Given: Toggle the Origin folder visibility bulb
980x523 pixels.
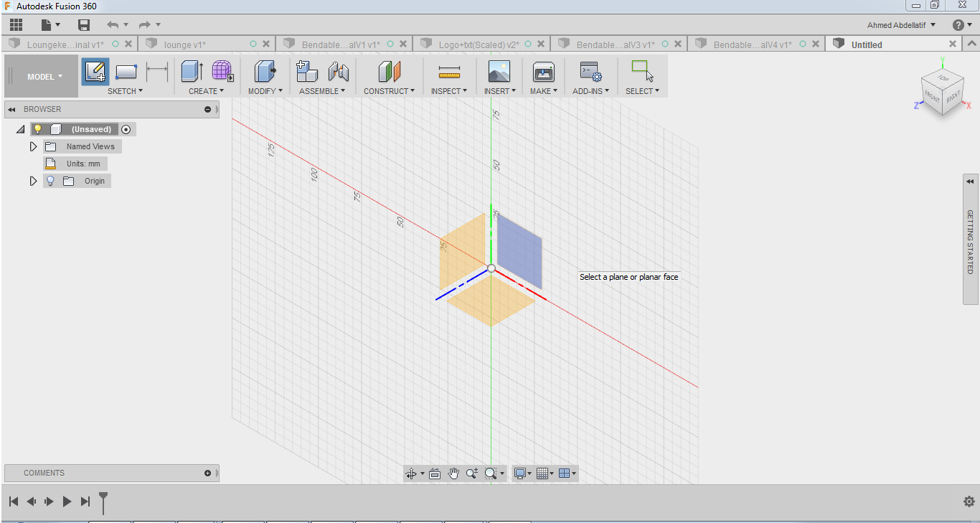Looking at the screenshot, I should [50, 181].
